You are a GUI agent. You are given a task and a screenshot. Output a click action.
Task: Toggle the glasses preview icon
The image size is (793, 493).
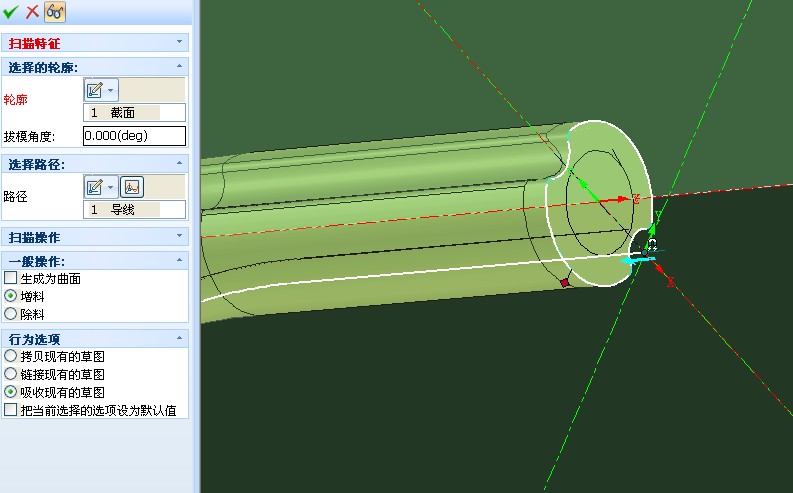54,12
